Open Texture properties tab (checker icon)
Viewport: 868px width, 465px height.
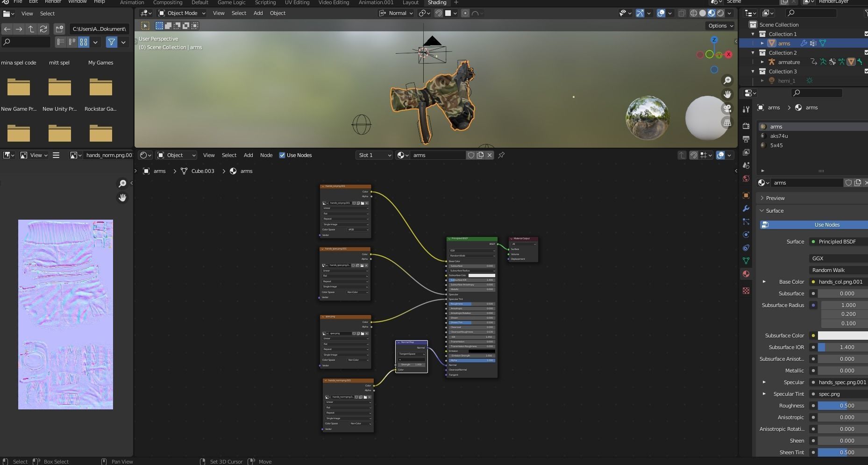746,291
